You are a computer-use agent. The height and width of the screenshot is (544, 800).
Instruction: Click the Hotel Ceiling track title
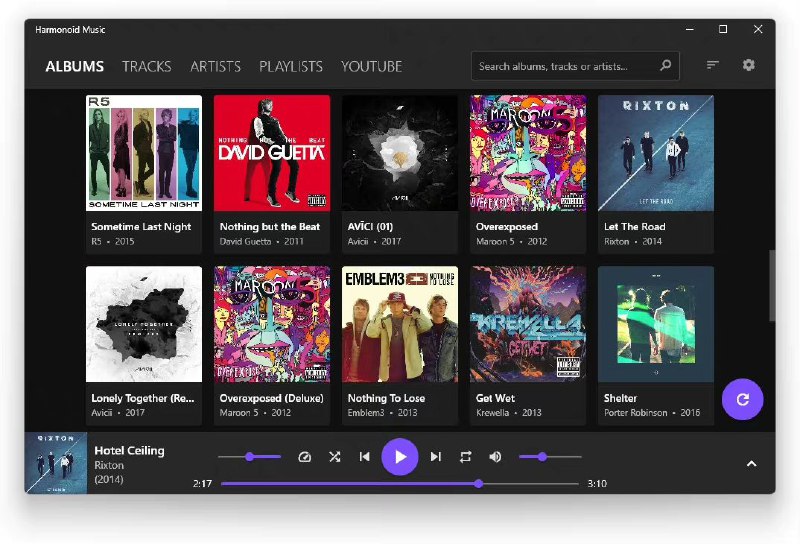(x=130, y=451)
